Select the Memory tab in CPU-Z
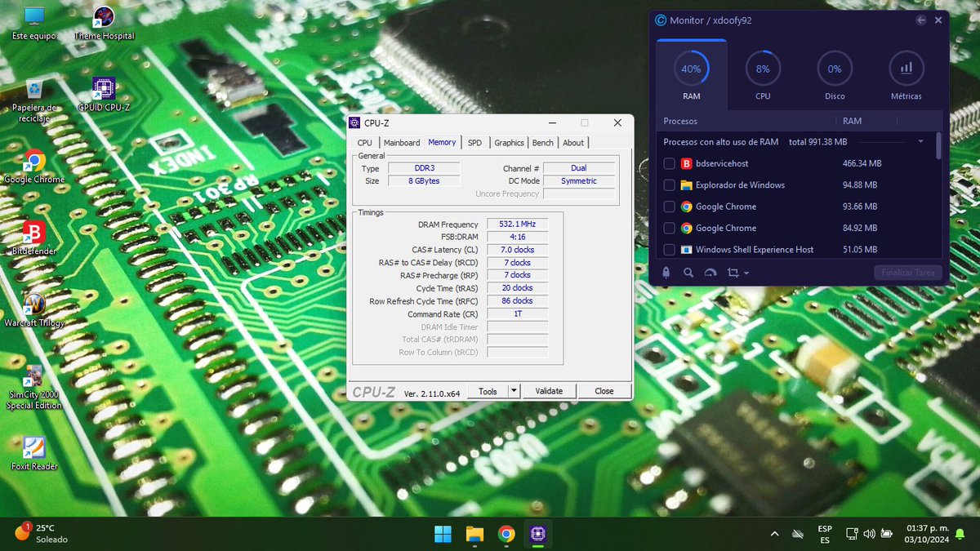Screen dimensions: 980x551 [442, 142]
